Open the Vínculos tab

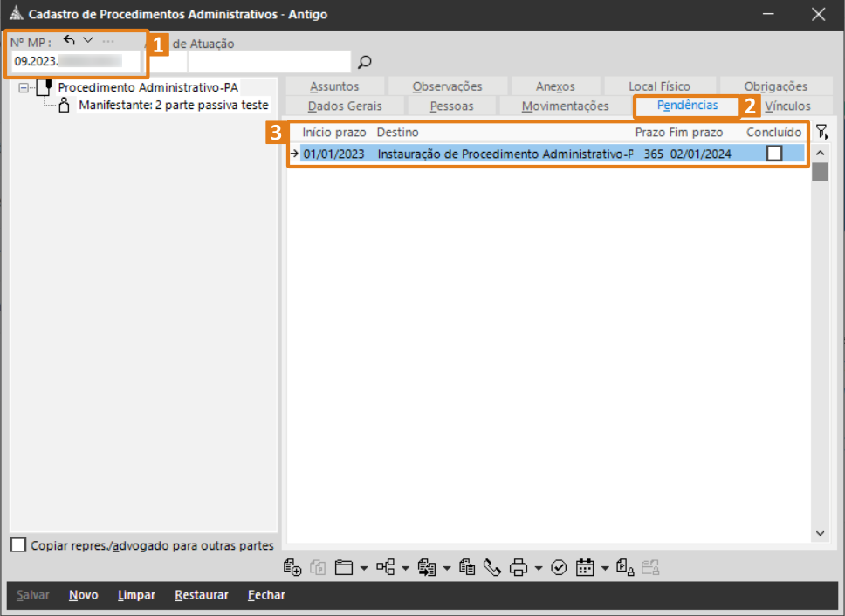[787, 106]
